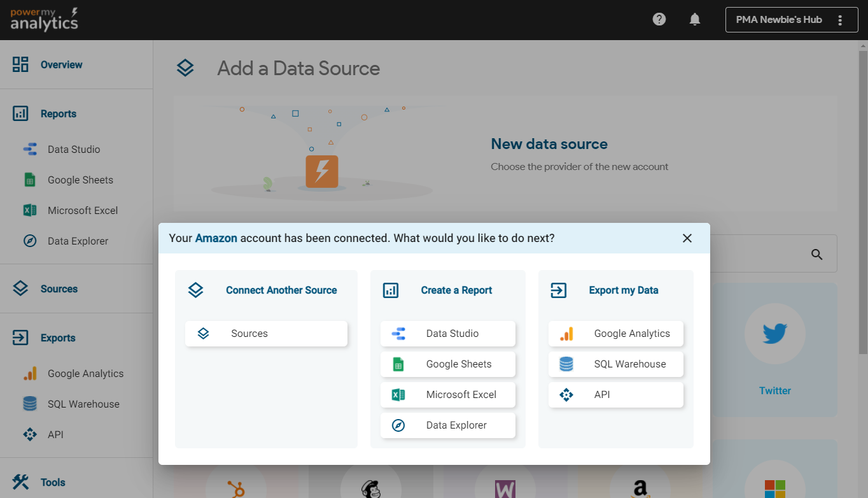Select SQL Warehouse in Export my Data
Screen dimensions: 868x498
point(615,364)
